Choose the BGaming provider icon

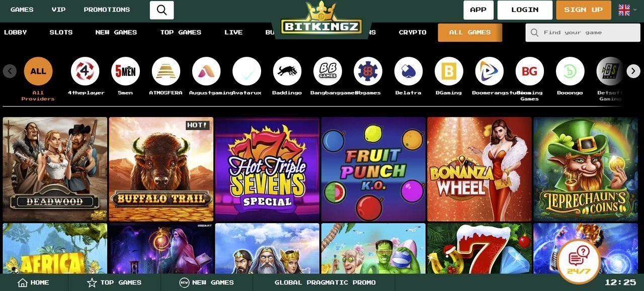[449, 71]
